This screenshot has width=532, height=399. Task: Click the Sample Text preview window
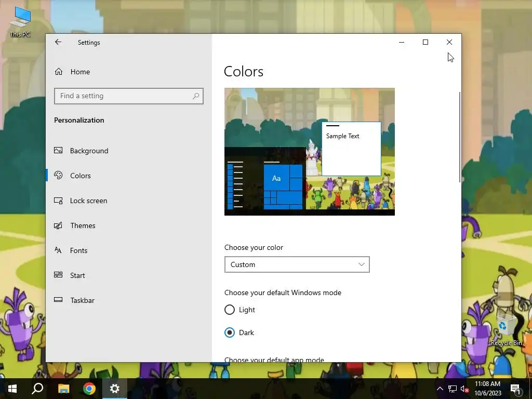click(x=351, y=149)
